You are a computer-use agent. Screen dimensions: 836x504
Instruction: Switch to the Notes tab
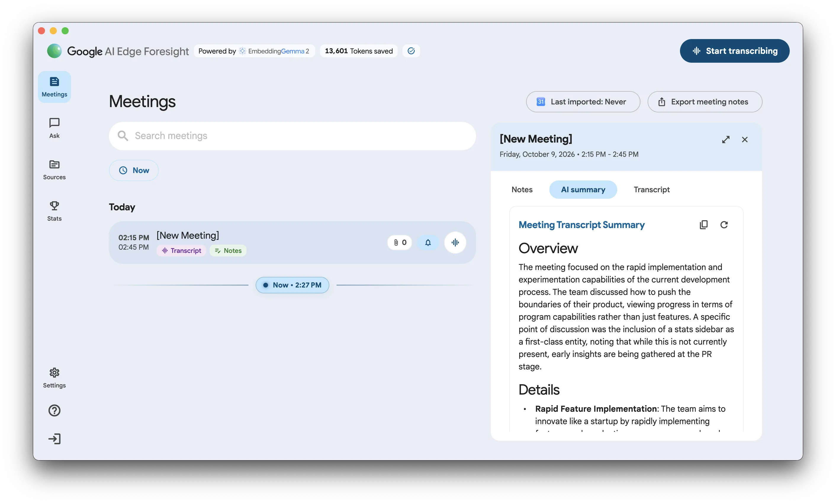(x=522, y=190)
